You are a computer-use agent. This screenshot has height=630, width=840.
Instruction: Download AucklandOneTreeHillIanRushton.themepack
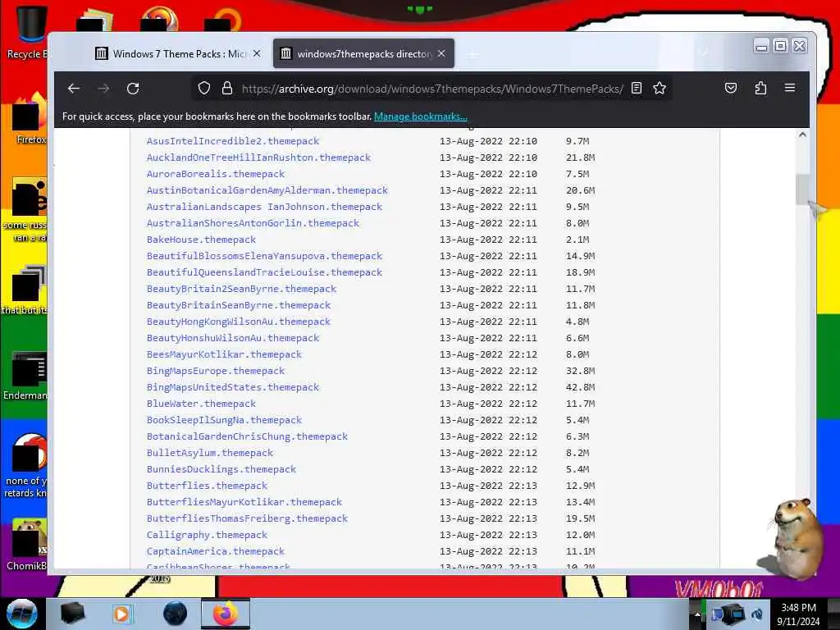coord(258,157)
